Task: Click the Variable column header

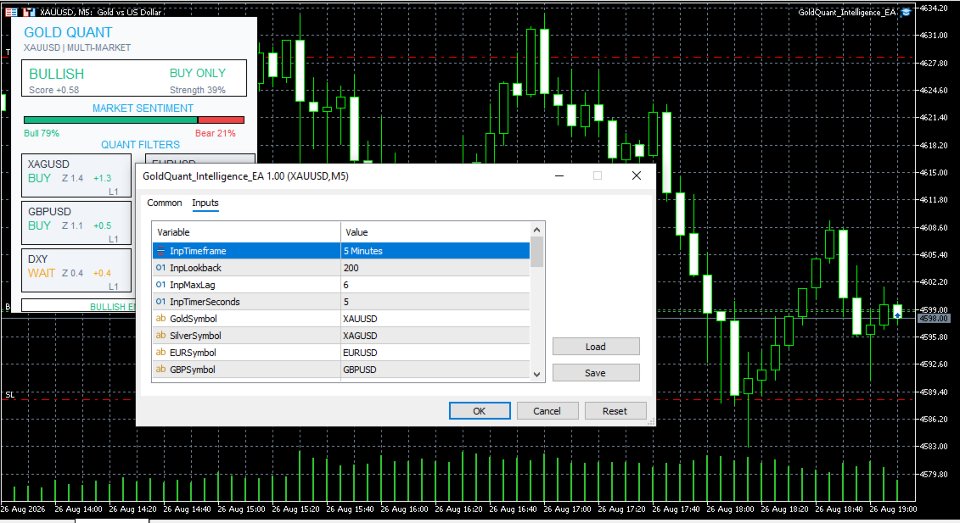Action: point(246,232)
